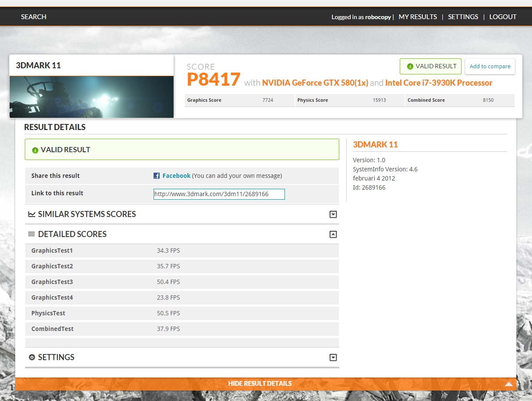The width and height of the screenshot is (532, 401).
Task: Click the Intel Core i7-3930K Processor link
Action: point(439,83)
